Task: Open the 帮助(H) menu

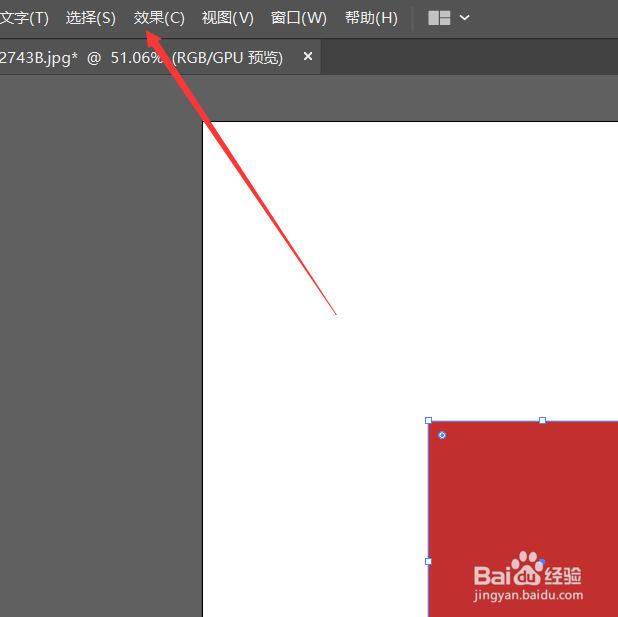Action: [371, 18]
